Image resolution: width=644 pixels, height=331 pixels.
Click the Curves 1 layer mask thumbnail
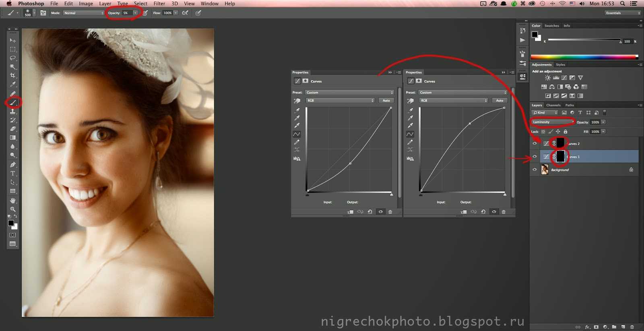click(x=560, y=157)
